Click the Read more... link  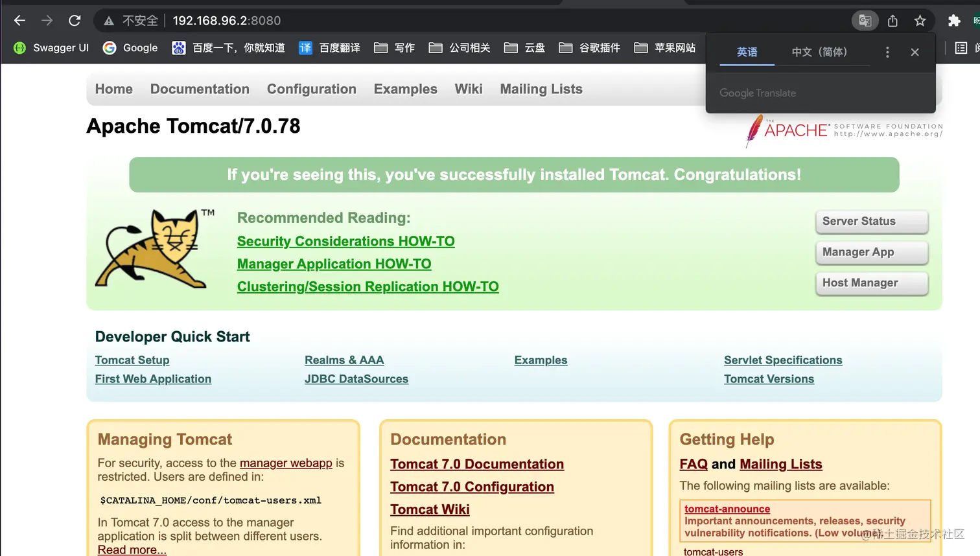[132, 550]
